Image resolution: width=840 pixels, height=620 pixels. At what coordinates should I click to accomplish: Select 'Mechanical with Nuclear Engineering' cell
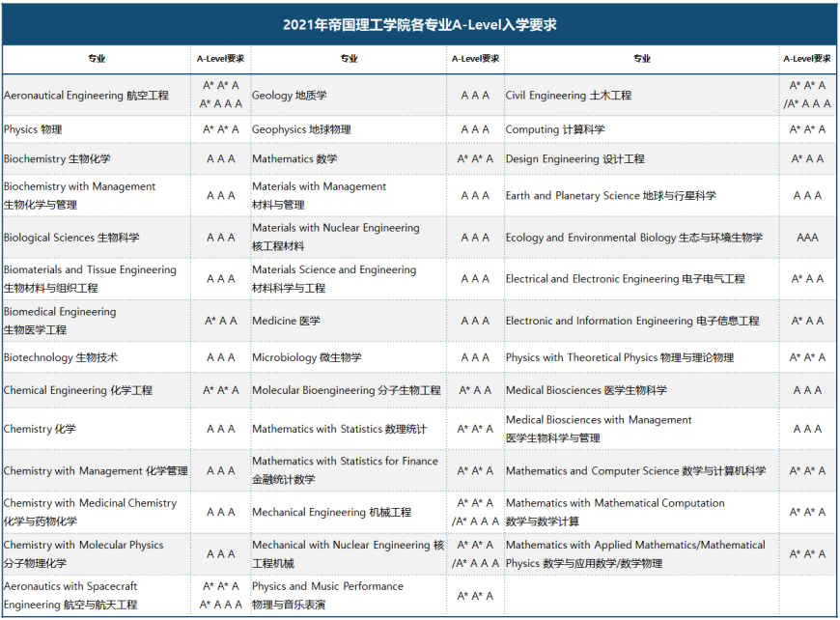[x=349, y=554]
